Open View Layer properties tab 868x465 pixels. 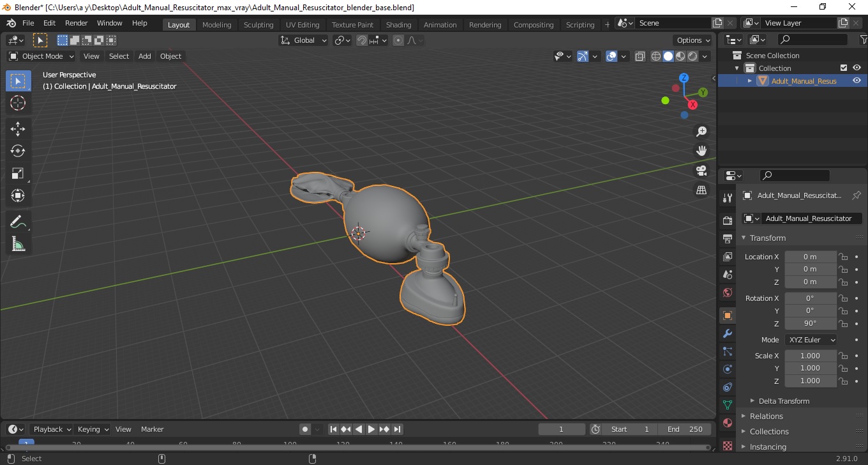[x=728, y=256]
